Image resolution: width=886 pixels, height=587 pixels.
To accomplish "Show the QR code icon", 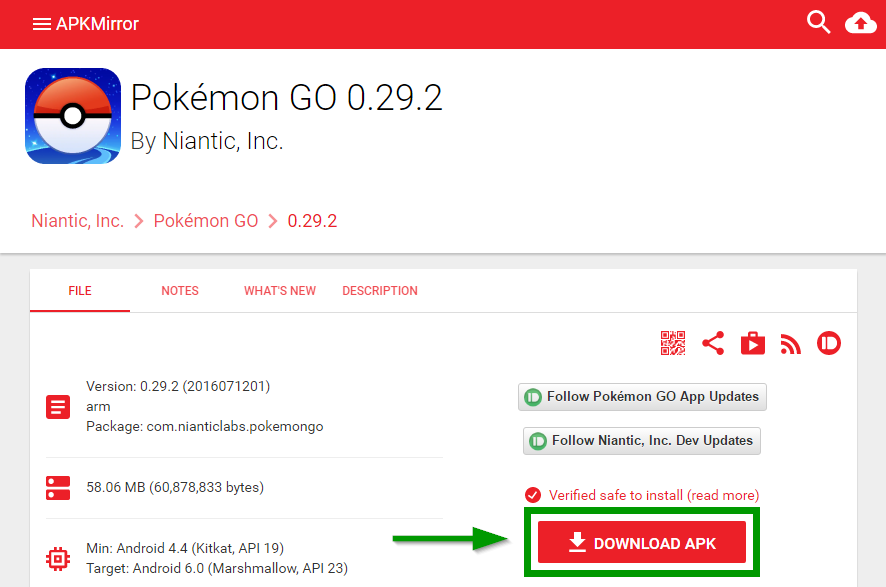I will click(673, 343).
